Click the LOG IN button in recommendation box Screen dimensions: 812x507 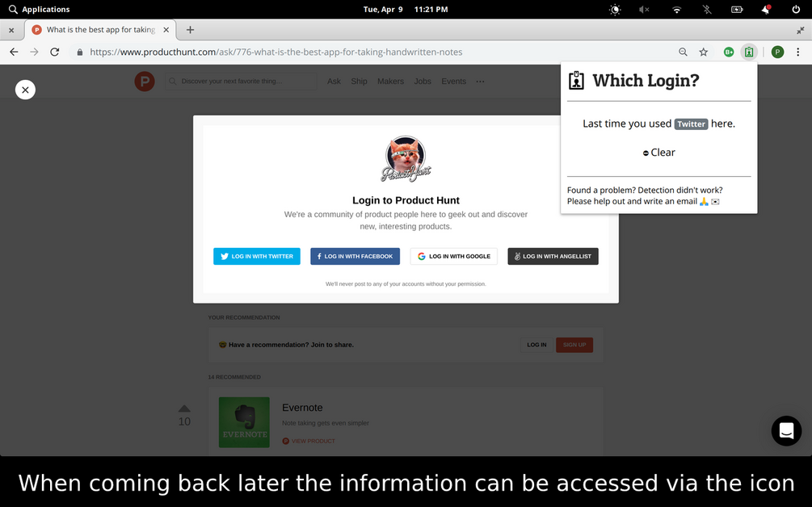tap(536, 345)
